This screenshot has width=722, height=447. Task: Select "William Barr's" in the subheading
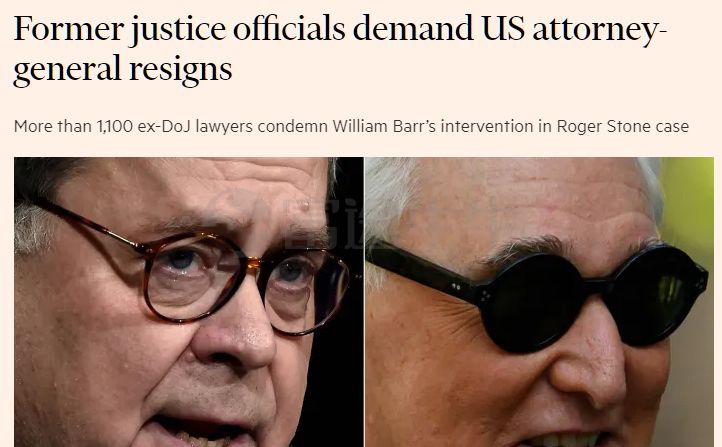384,126
